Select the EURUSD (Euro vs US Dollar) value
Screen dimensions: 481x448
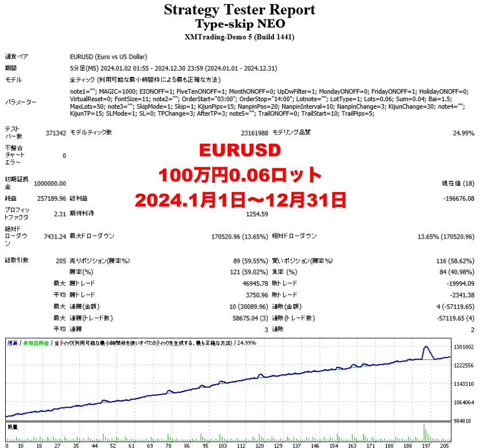point(108,57)
